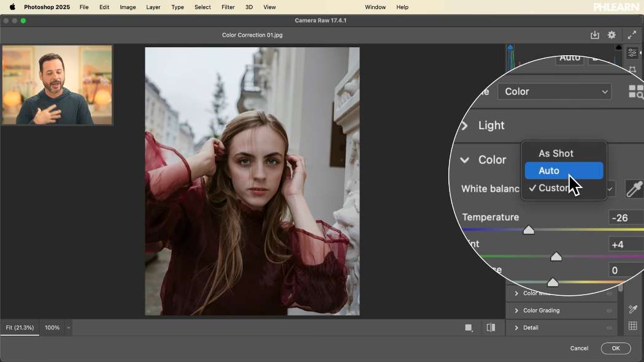
Task: Click the Color Correction 01.jpg filename
Action: [x=252, y=35]
